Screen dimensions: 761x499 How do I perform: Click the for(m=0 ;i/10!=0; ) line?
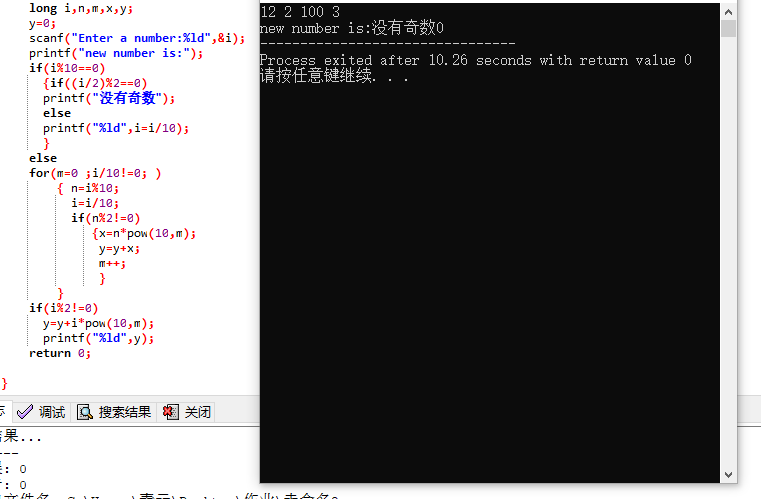point(95,173)
